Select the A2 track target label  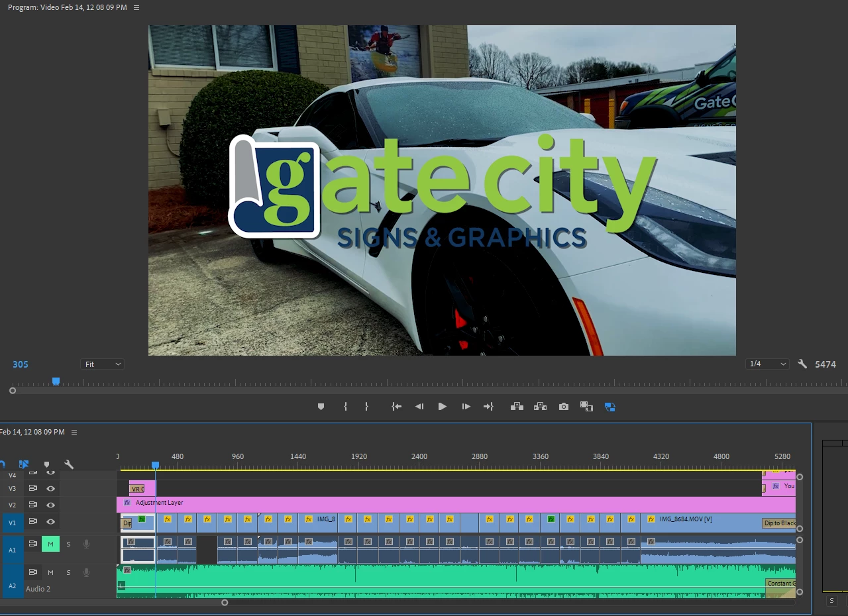point(12,586)
